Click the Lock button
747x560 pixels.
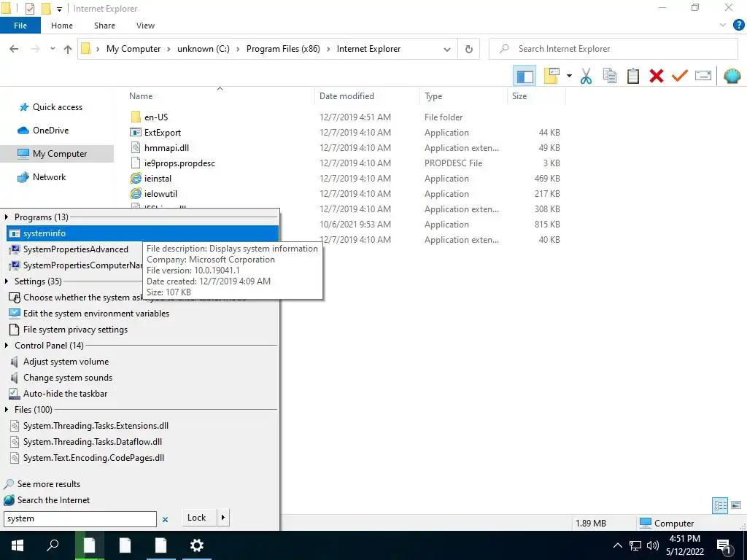pyautogui.click(x=196, y=518)
